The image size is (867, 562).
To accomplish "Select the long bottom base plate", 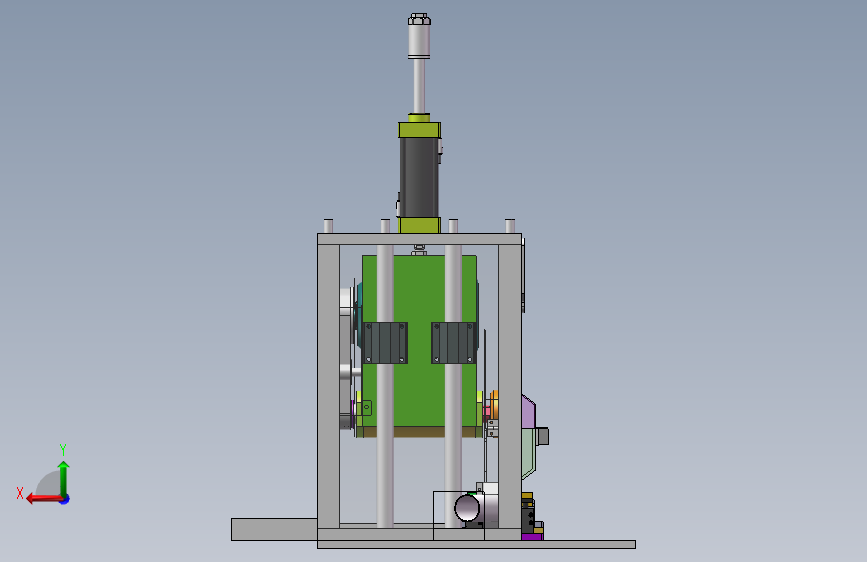I will point(476,545).
